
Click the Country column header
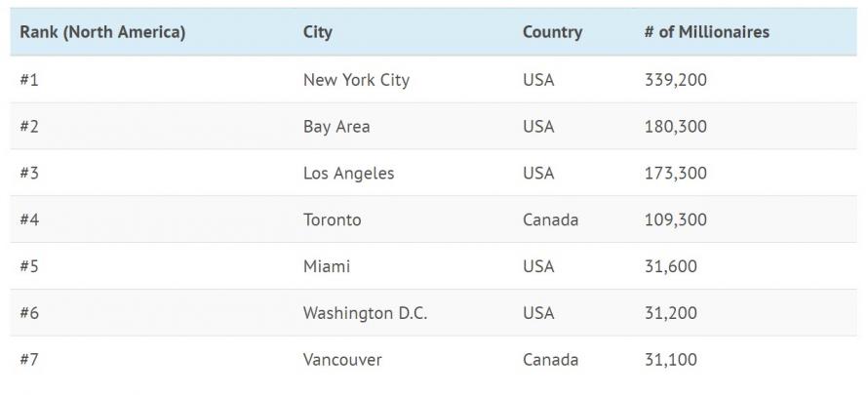[x=552, y=32]
